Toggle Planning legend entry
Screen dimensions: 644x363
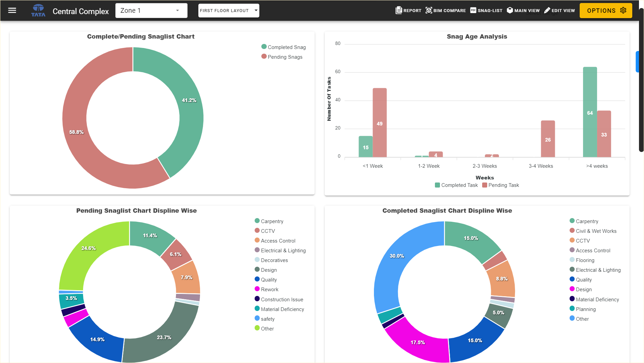[583, 309]
